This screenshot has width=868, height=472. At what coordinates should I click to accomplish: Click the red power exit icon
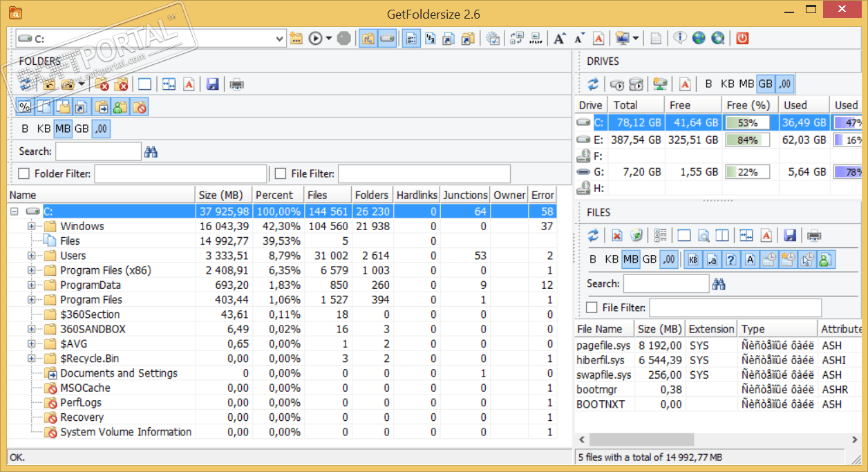click(x=742, y=39)
